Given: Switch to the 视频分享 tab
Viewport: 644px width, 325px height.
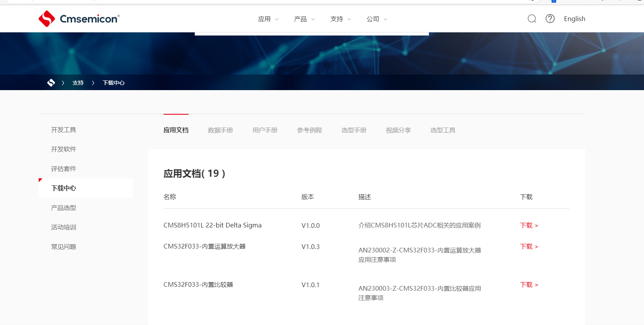Looking at the screenshot, I should [x=398, y=130].
